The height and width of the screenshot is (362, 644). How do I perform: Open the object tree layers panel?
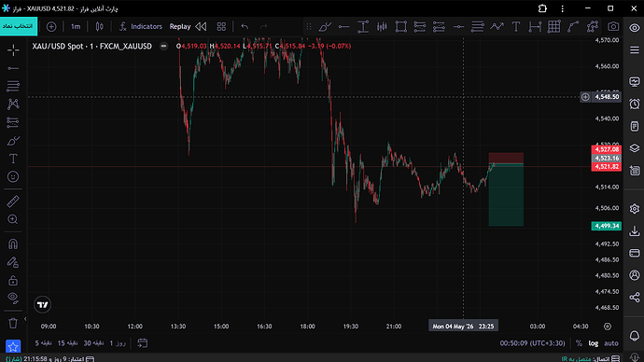pos(634,148)
